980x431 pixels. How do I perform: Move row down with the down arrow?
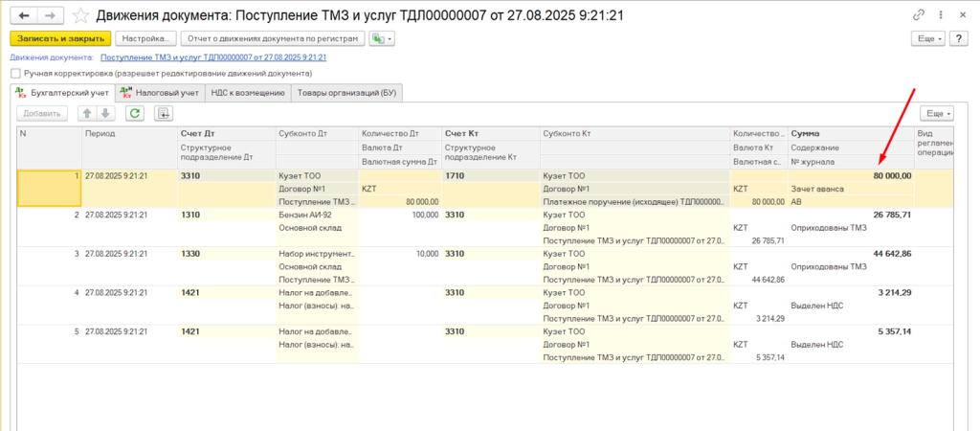(104, 113)
